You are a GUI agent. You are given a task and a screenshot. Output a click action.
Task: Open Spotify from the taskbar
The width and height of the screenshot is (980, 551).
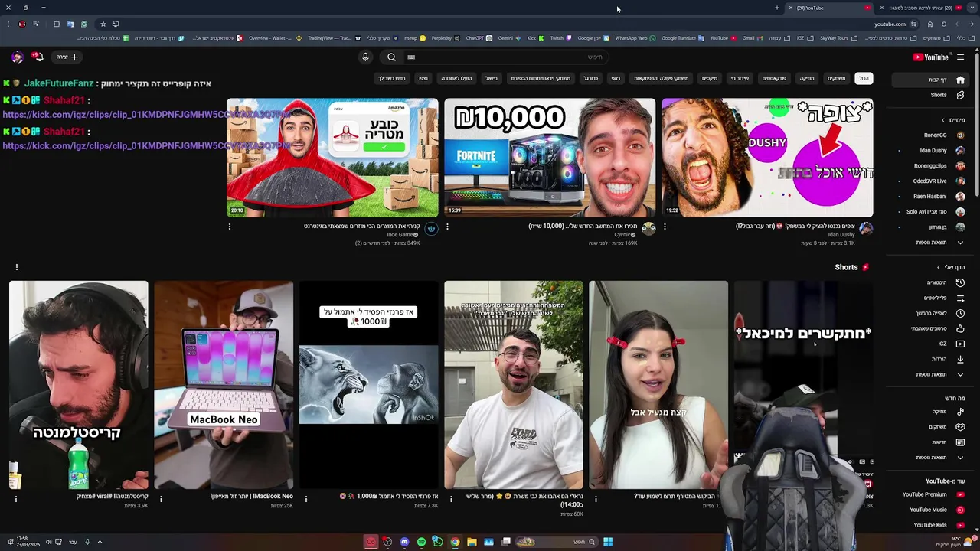(x=421, y=542)
